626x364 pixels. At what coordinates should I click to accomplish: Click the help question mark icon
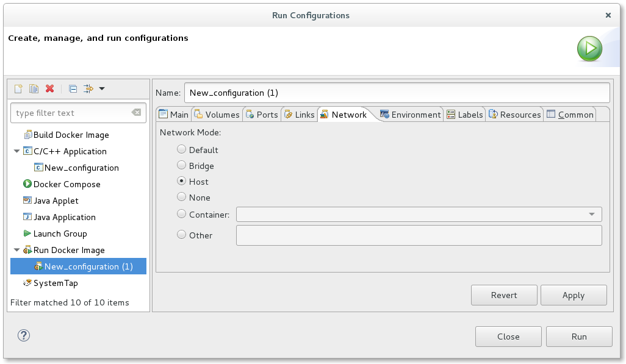[x=24, y=335]
